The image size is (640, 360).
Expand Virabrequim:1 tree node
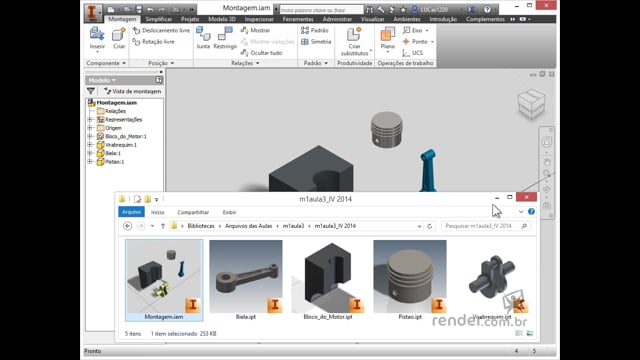[90, 145]
